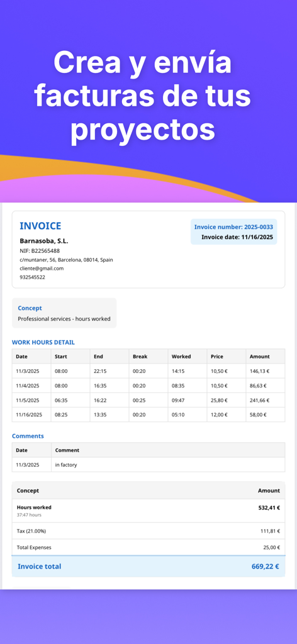Click Tax (21.00%) label

pos(31,531)
